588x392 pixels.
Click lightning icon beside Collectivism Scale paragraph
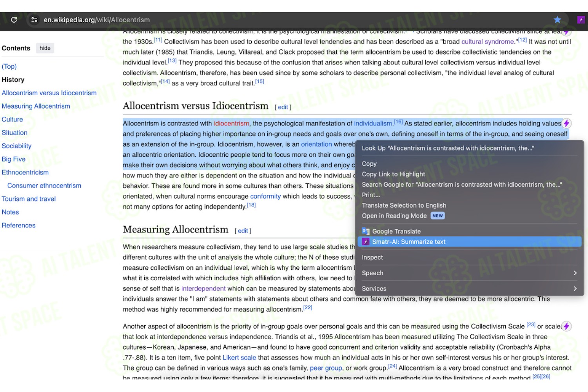566,326
